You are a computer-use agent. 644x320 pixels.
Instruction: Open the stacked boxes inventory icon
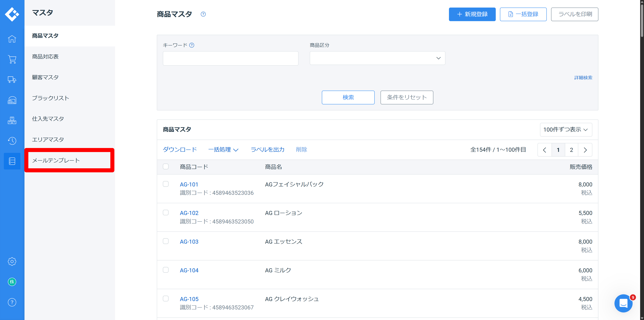(x=12, y=120)
